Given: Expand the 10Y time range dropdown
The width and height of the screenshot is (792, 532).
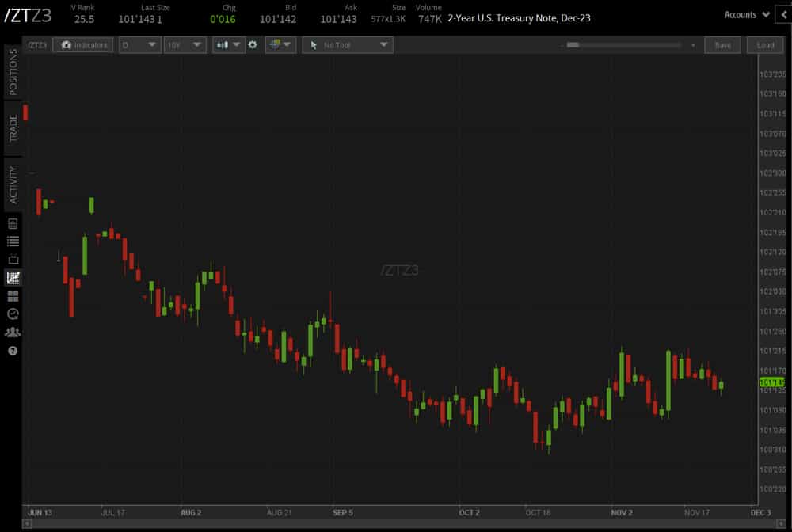Looking at the screenshot, I should tap(185, 45).
